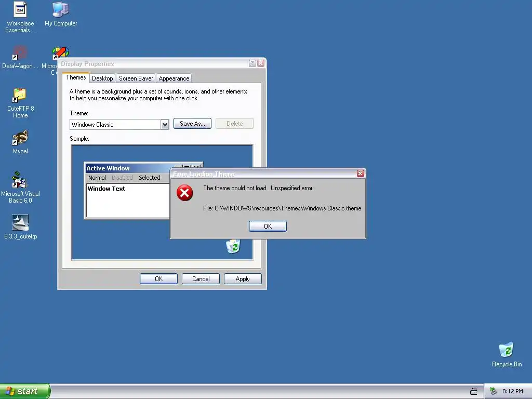This screenshot has width=532, height=399.
Task: Click OK in the Error Loading Theme dialog
Action: tap(268, 227)
